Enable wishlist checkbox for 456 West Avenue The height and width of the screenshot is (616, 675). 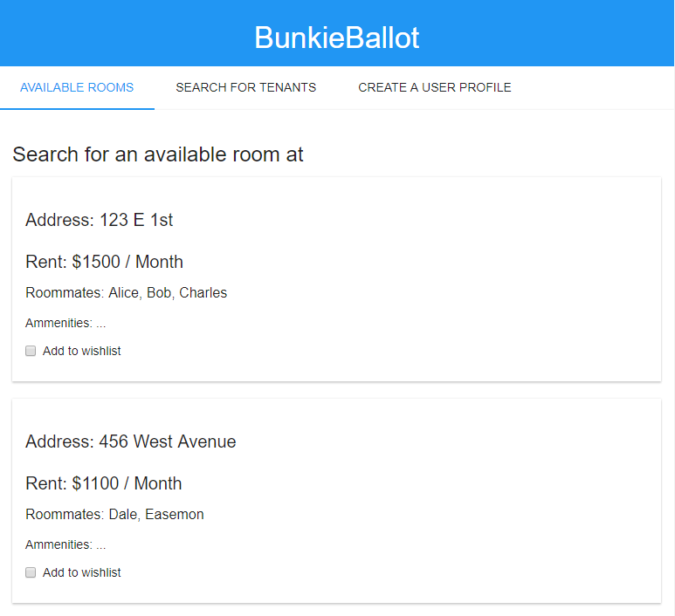[x=31, y=572]
